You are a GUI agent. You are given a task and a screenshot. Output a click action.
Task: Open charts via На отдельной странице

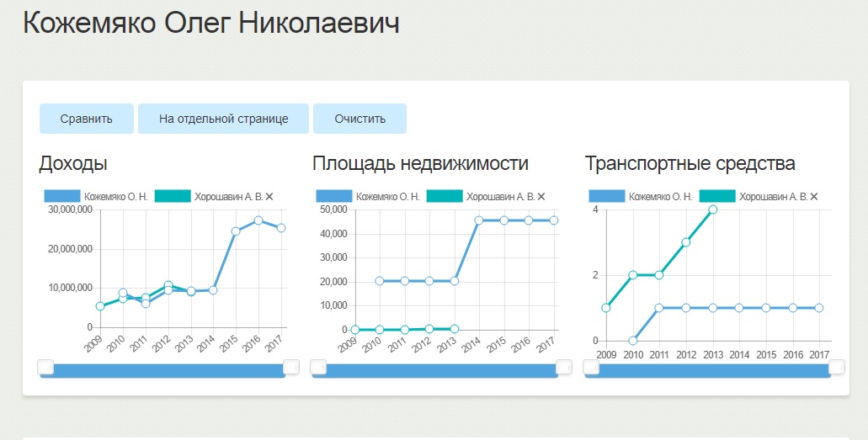click(x=223, y=119)
